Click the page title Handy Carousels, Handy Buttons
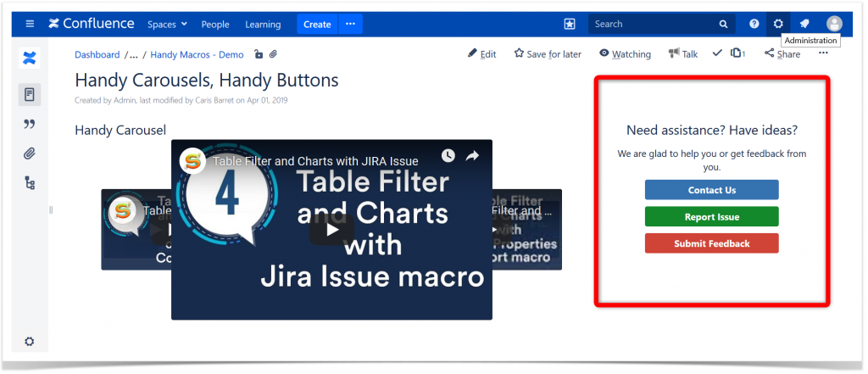The height and width of the screenshot is (374, 868). tap(207, 81)
